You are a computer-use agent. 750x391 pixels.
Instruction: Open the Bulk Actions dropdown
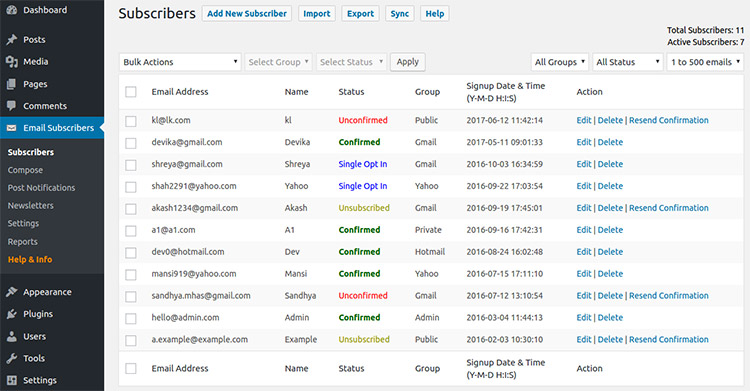click(x=180, y=62)
